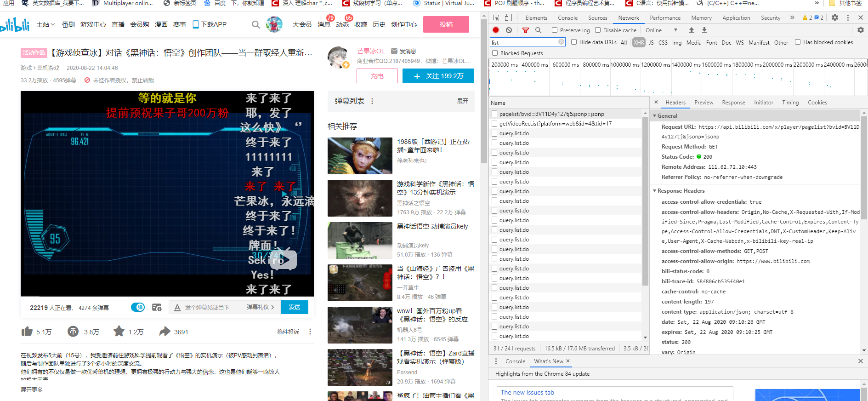Show more bookmarks with bookmark bar chevron
The height and width of the screenshot is (401, 868).
tap(817, 3)
